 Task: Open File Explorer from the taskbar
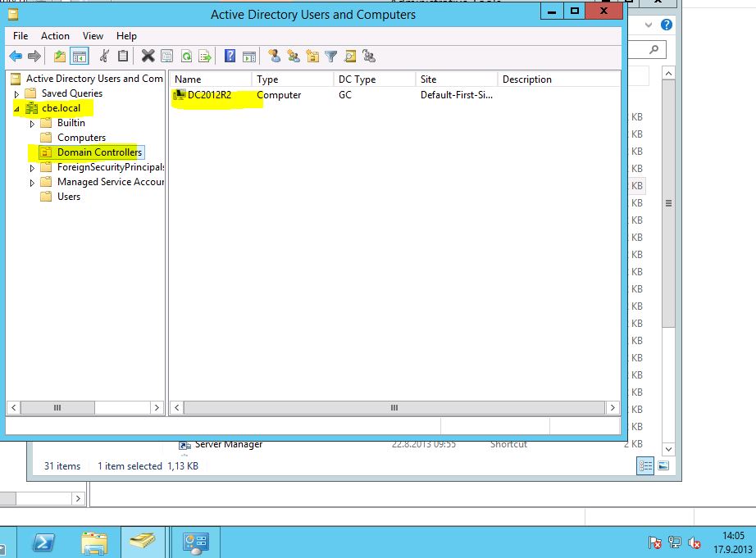[x=94, y=543]
